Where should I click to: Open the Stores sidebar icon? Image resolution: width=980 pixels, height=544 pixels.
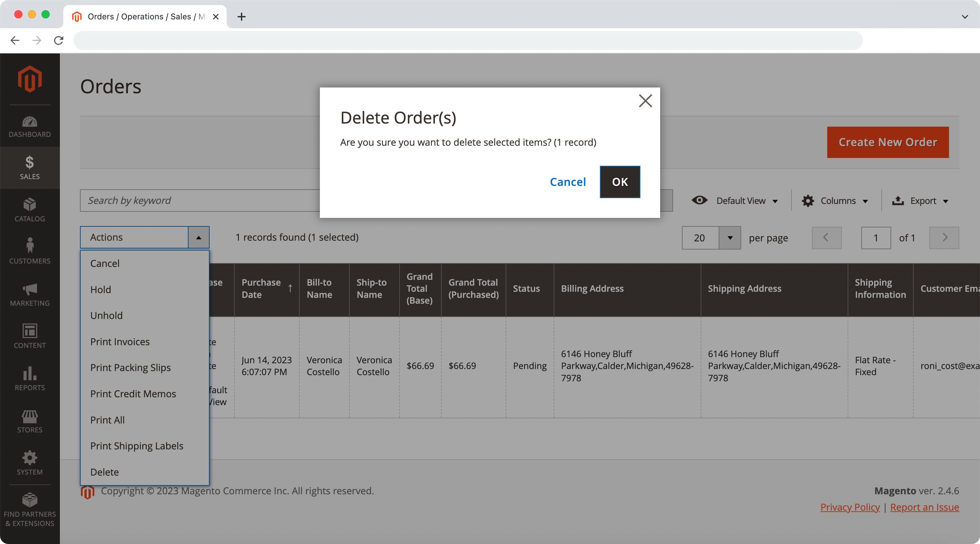30,421
